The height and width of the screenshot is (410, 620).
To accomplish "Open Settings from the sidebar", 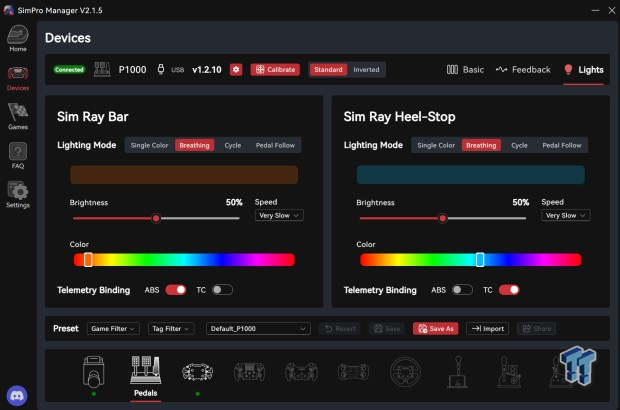I will point(17,193).
